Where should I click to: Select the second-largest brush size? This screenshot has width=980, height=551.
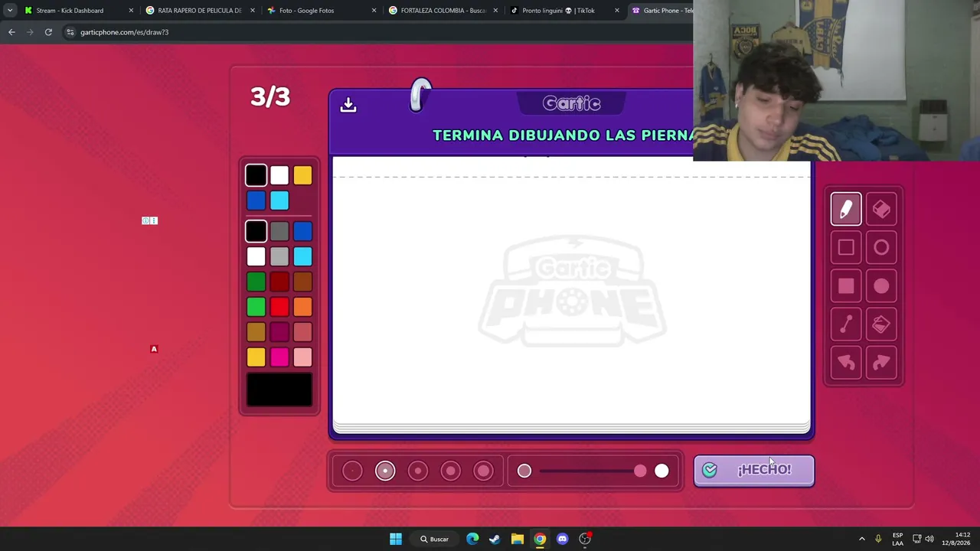(x=451, y=471)
